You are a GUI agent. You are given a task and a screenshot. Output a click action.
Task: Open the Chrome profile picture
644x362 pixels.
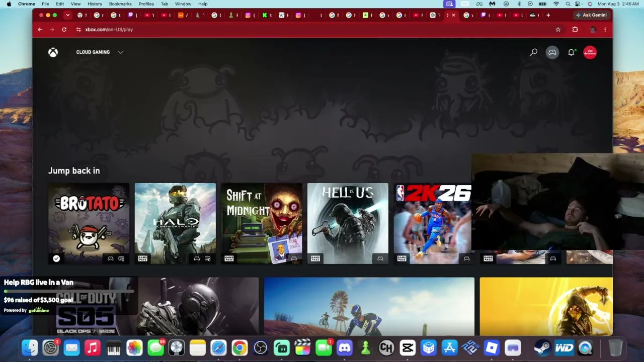point(593,30)
